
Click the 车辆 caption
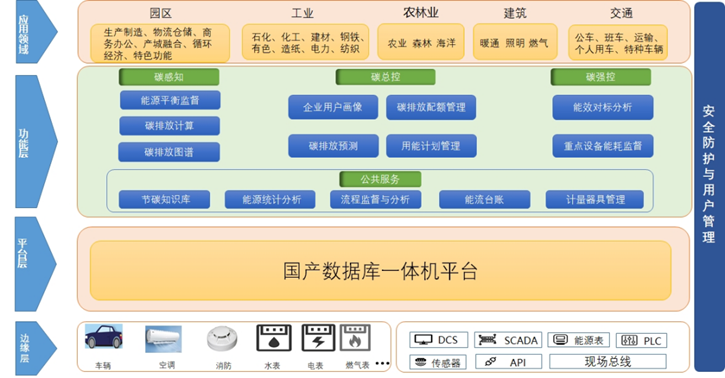103,366
